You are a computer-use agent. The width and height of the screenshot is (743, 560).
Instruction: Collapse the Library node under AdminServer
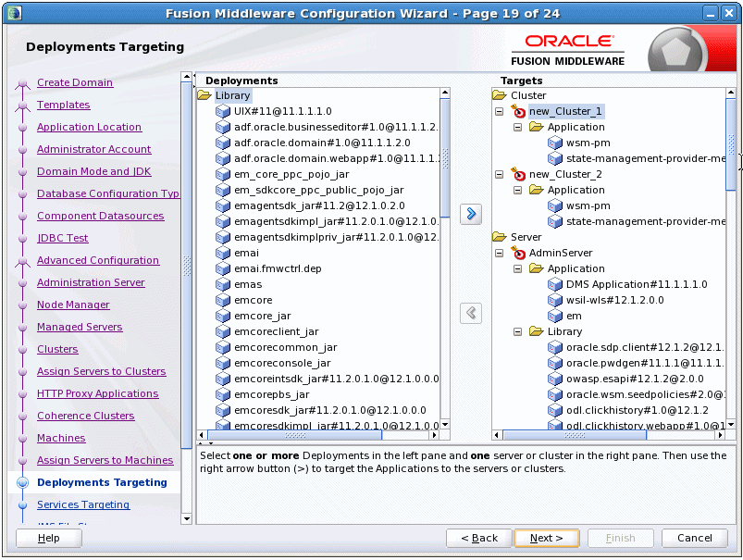[x=517, y=331]
